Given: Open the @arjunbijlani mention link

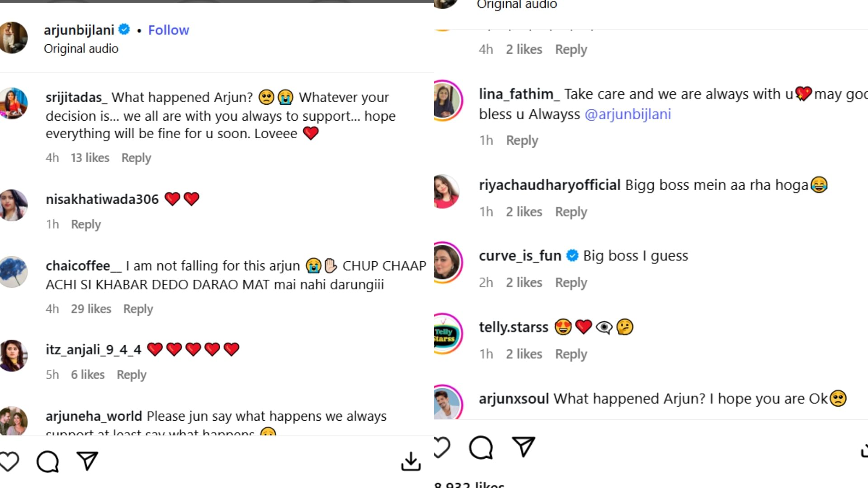Looking at the screenshot, I should click(627, 114).
